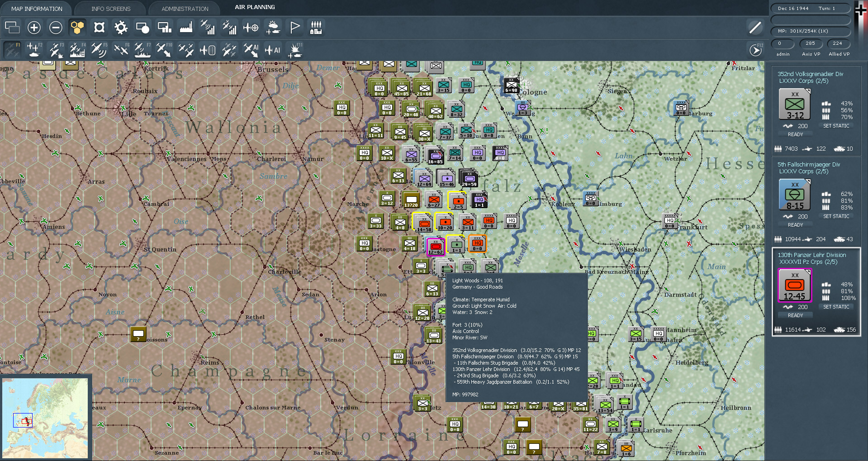Select the F5 air reconnaissance mode
This screenshot has width=868, height=461.
point(99,50)
